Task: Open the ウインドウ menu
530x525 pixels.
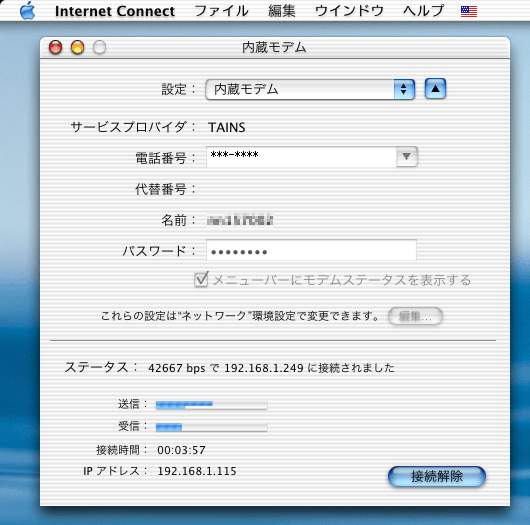Action: click(x=349, y=11)
